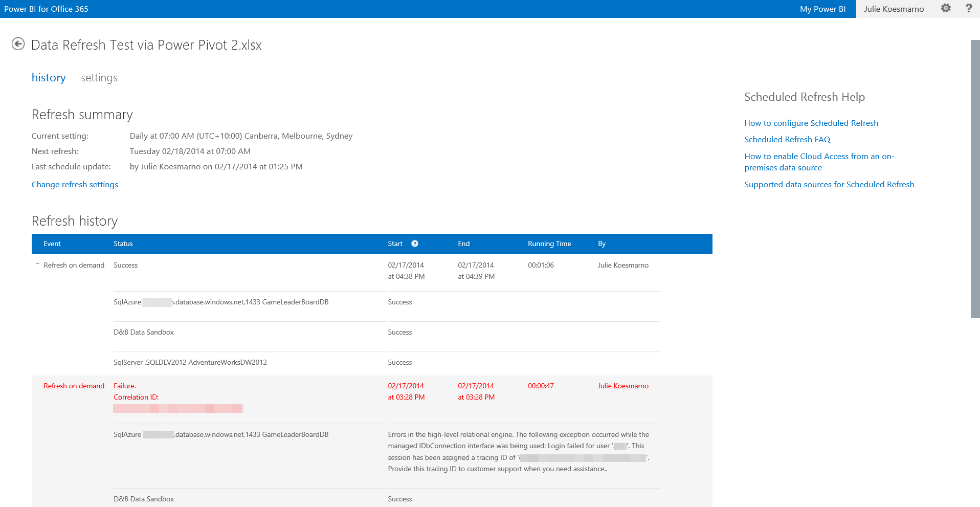Click the login failed error message

click(519, 452)
